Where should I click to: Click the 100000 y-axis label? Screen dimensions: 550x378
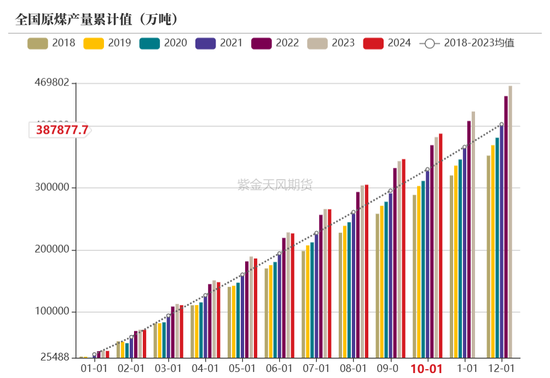click(x=52, y=311)
